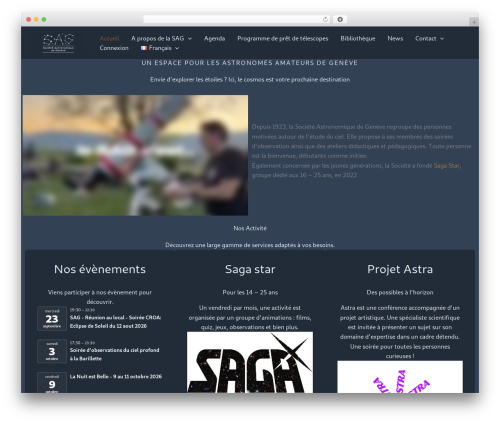Follow the Saga Star link in the description
This screenshot has width=500, height=423.
click(447, 165)
